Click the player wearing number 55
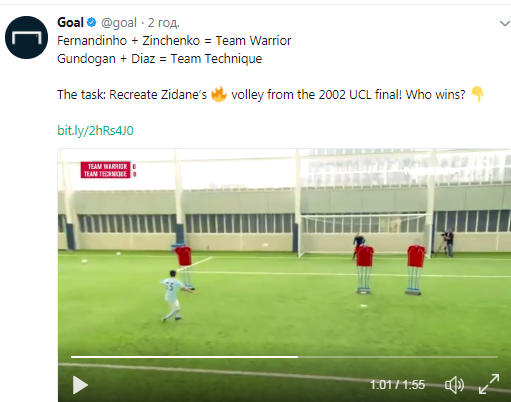This screenshot has width=511, height=402. click(x=173, y=296)
